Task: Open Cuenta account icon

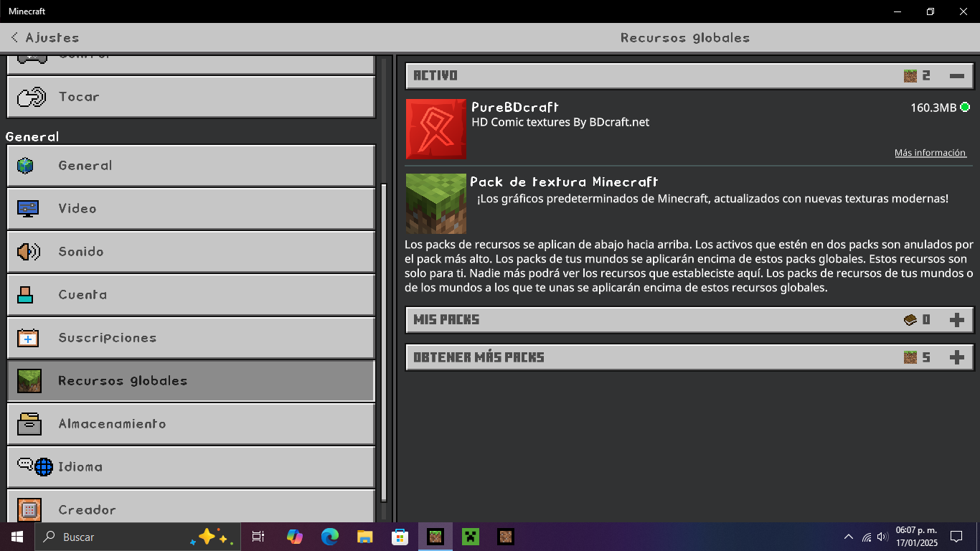Action: (x=25, y=294)
